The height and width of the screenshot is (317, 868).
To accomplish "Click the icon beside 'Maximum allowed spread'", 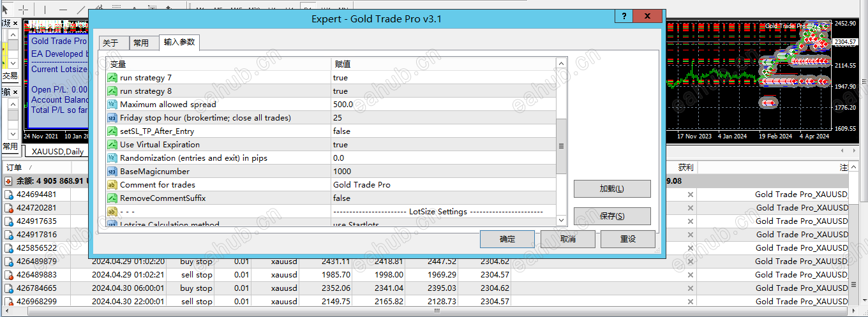I will (112, 105).
